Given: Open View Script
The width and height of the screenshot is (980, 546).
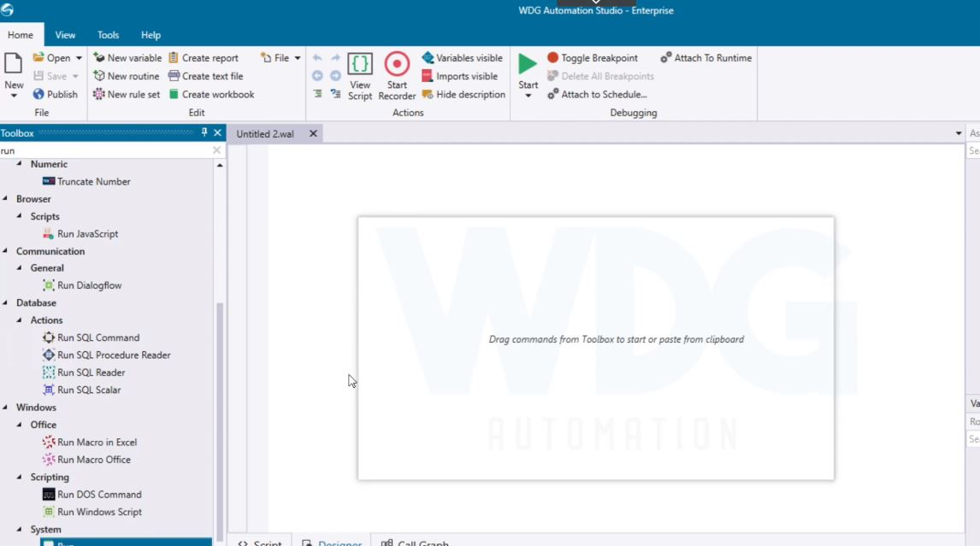Looking at the screenshot, I should point(360,77).
